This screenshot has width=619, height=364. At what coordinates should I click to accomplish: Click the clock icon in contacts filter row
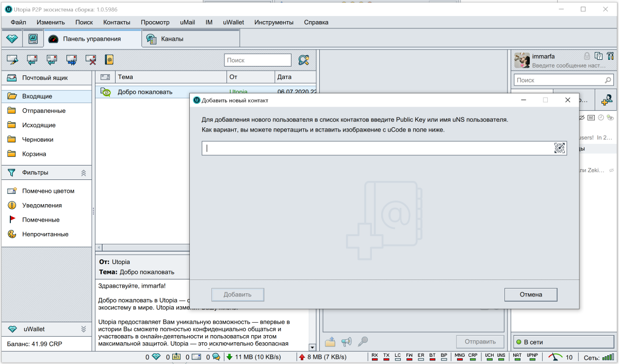[x=601, y=118]
